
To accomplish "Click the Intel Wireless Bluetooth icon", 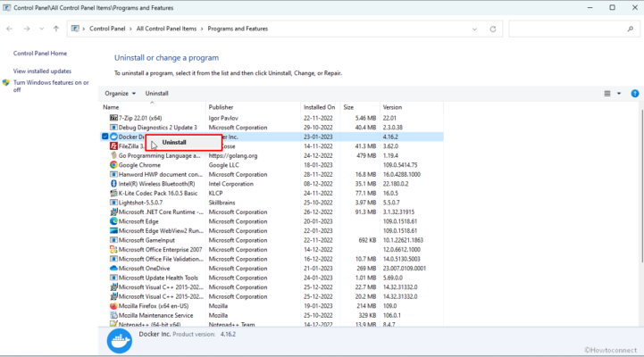I will (113, 184).
